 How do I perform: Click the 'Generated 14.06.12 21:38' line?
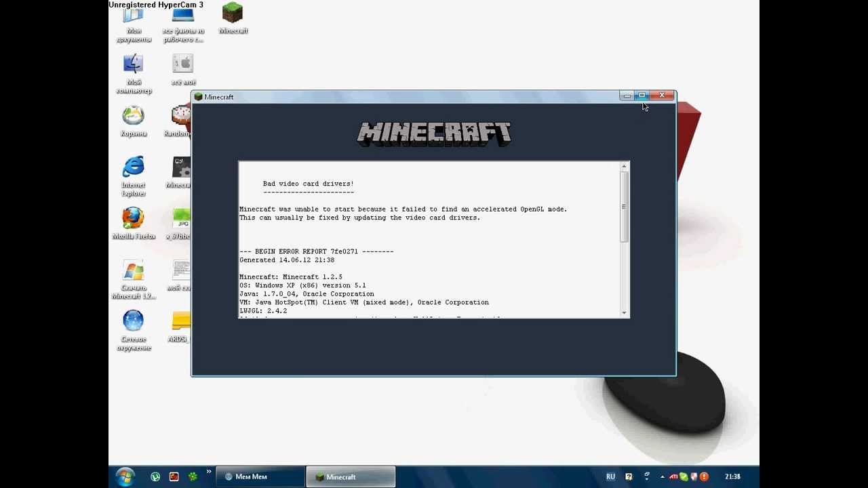point(287,260)
